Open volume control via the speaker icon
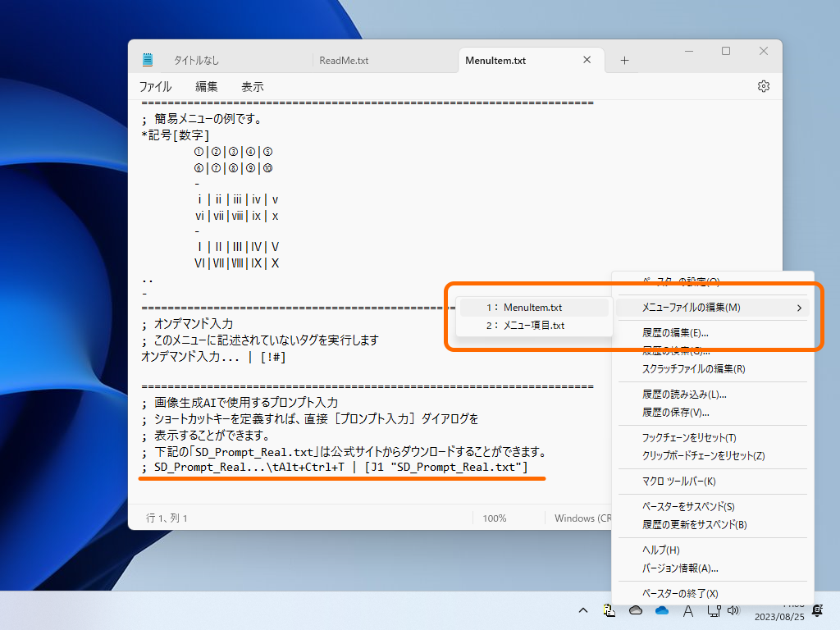 point(735,610)
